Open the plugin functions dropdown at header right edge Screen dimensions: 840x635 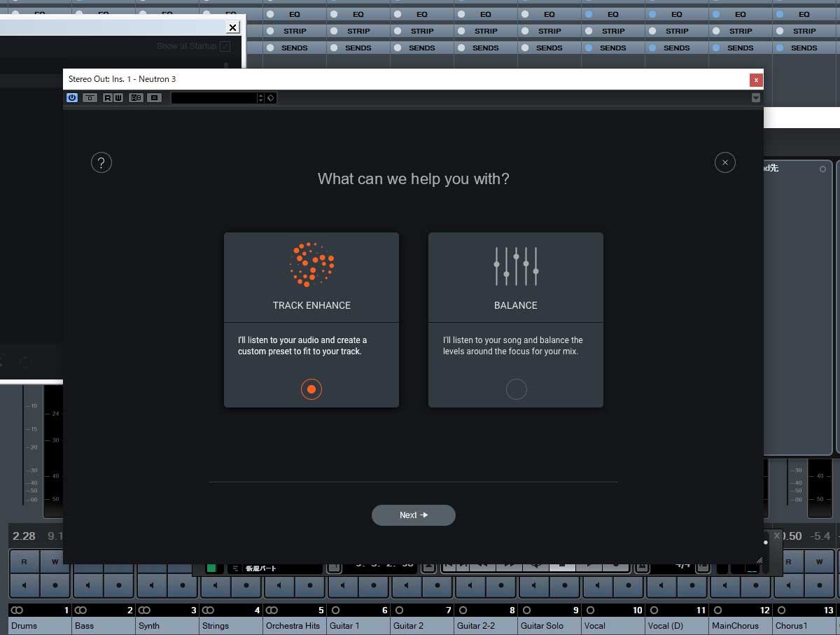coord(756,98)
